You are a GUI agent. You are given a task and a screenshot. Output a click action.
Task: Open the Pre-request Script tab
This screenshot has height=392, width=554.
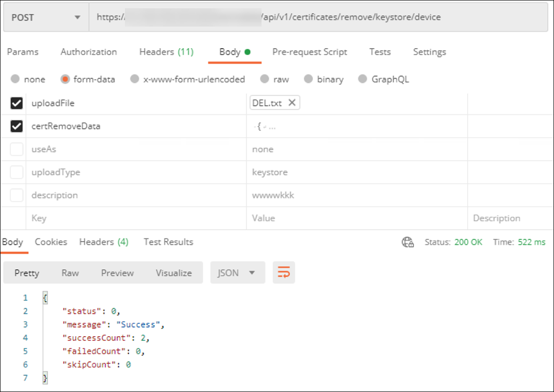tap(310, 52)
